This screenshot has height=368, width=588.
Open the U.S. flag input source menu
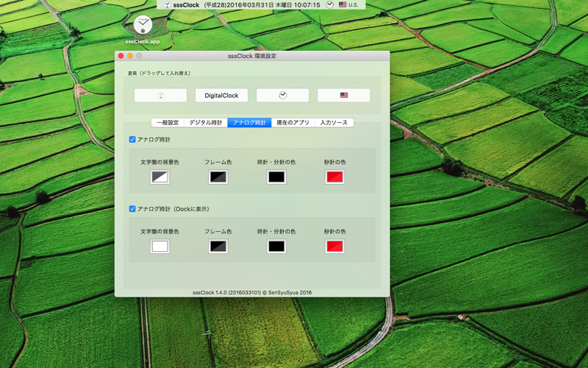click(348, 5)
